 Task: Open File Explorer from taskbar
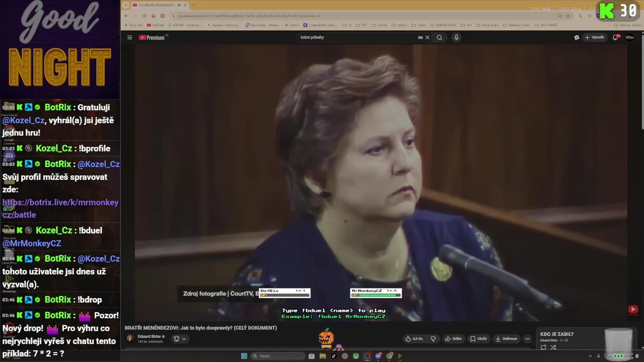click(x=323, y=356)
